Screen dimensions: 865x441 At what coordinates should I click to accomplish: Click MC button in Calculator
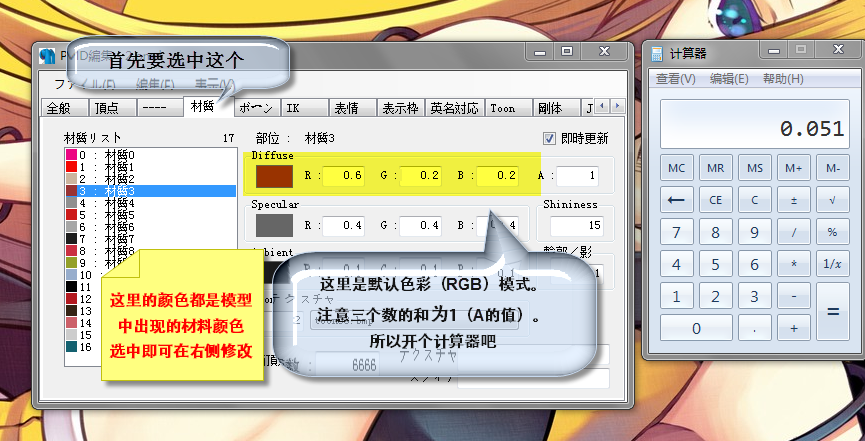point(676,168)
